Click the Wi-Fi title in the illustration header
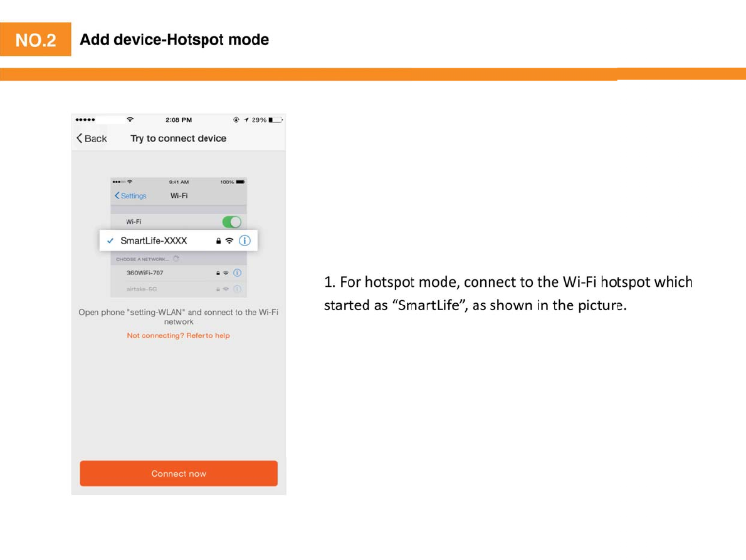 [x=179, y=196]
